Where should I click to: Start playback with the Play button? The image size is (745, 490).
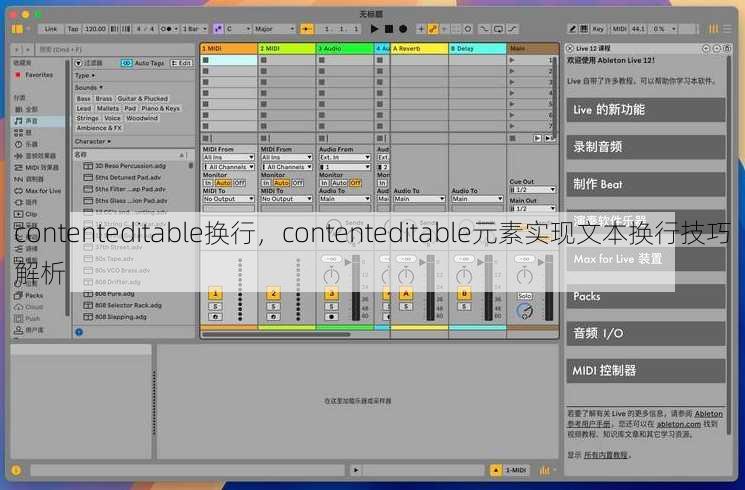[374, 29]
